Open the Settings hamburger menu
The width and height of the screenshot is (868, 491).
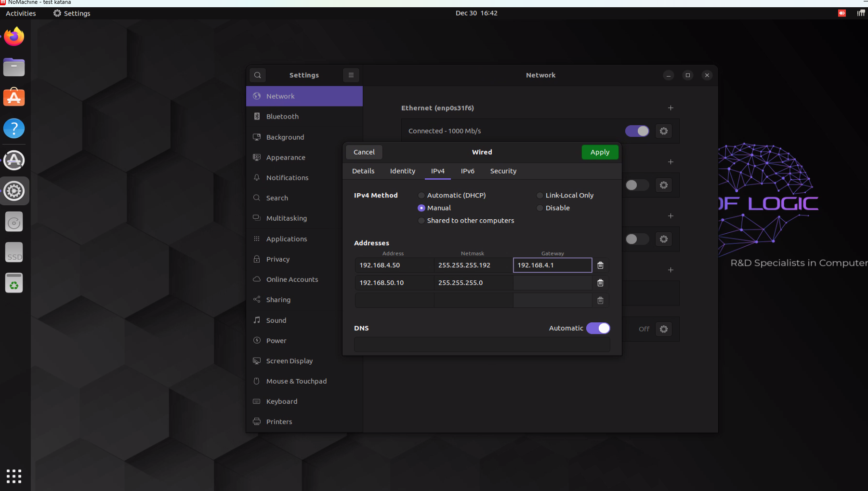(x=351, y=75)
